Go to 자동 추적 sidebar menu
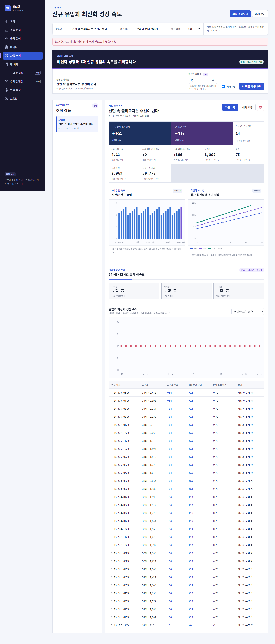 pyautogui.click(x=23, y=56)
